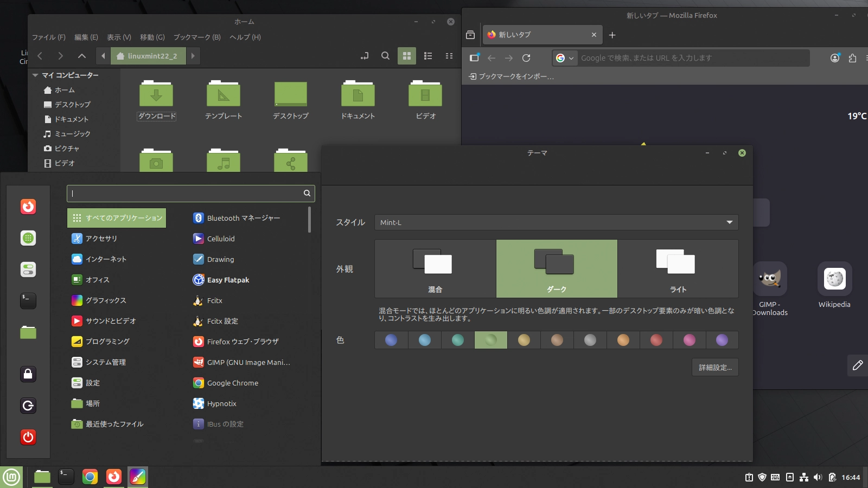Open Firefox from the menu favorites sidebar
Viewport: 868px width, 488px height.
[28, 207]
